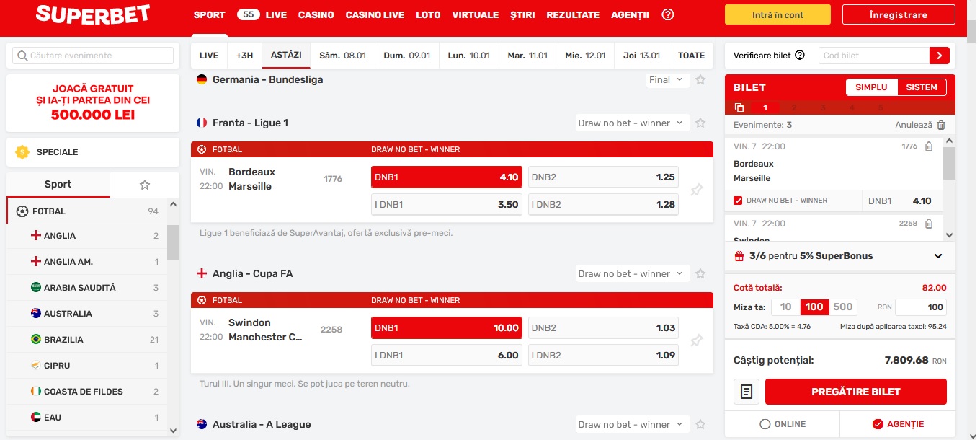Image resolution: width=980 pixels, height=440 pixels.
Task: Favorite the Germania - Bundesliga league star
Action: coord(700,80)
